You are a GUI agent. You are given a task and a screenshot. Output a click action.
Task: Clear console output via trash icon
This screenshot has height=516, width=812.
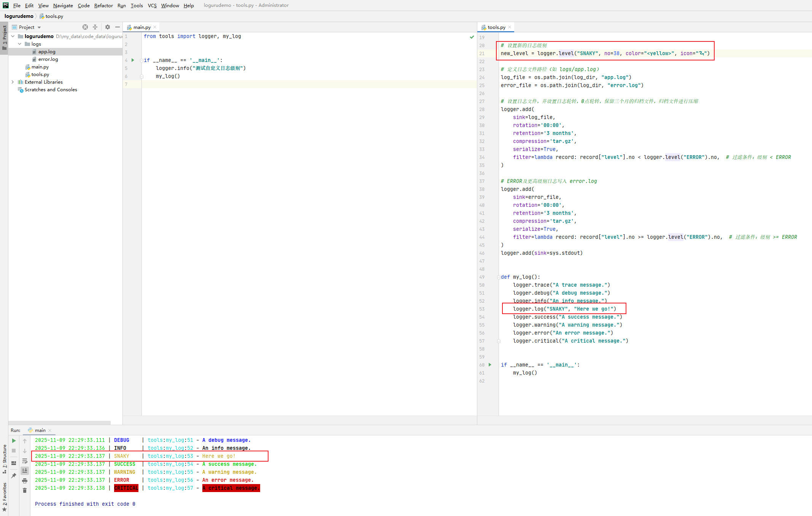point(25,491)
